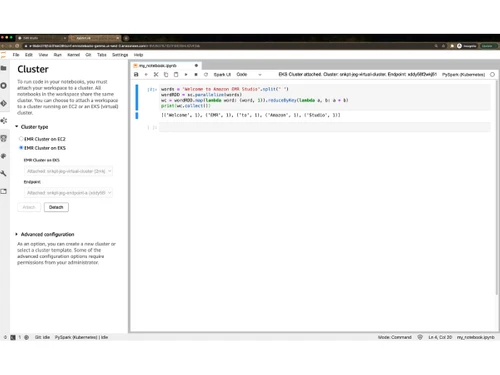Screen dimensions: 500x375
Task: Click the notebook vertical scrollbar
Action: pos(497,187)
